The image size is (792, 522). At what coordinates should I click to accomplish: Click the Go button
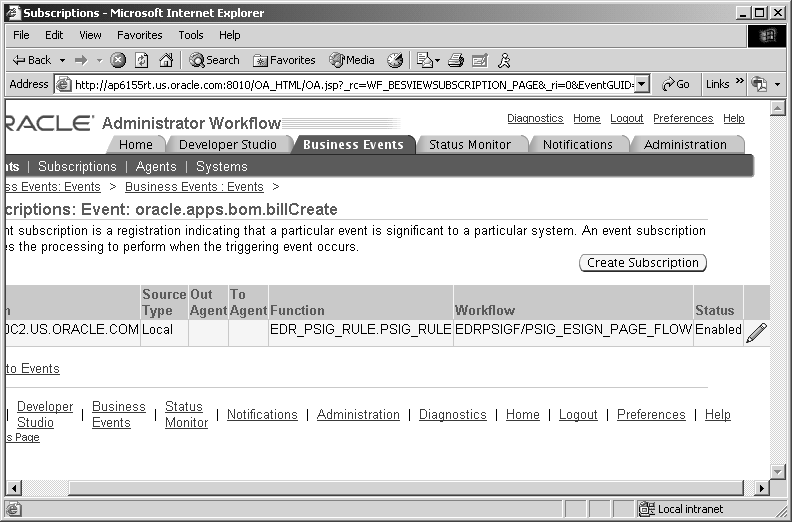(676, 84)
